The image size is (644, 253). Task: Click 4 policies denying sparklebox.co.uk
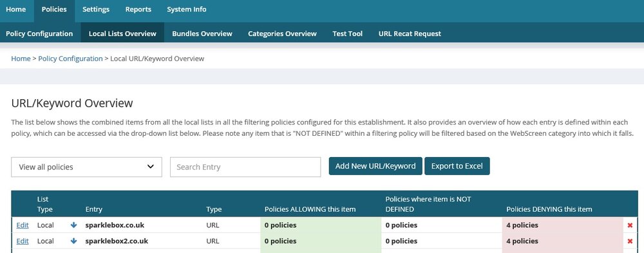[x=522, y=225]
